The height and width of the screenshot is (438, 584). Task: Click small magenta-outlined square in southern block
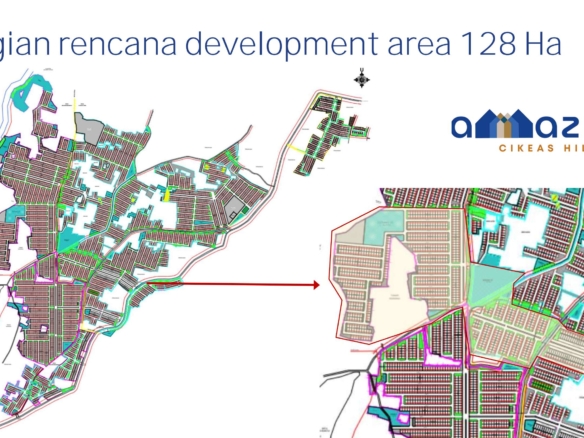point(44,329)
